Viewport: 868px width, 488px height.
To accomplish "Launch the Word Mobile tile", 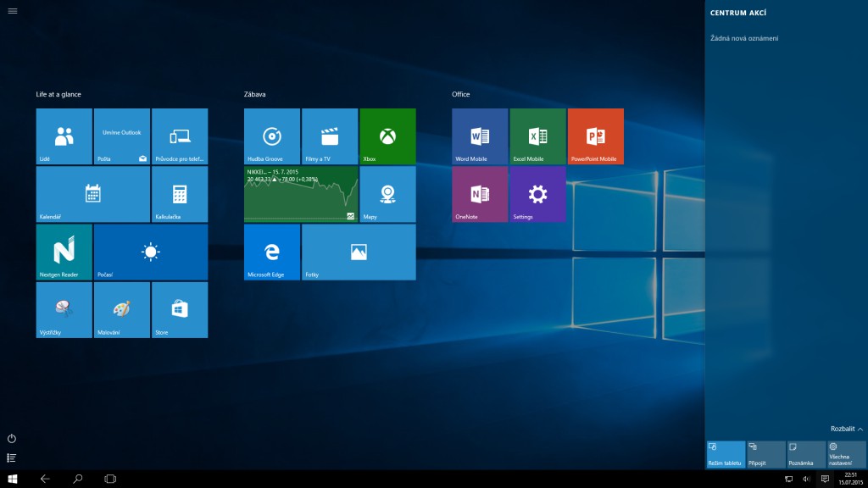I will click(x=480, y=136).
